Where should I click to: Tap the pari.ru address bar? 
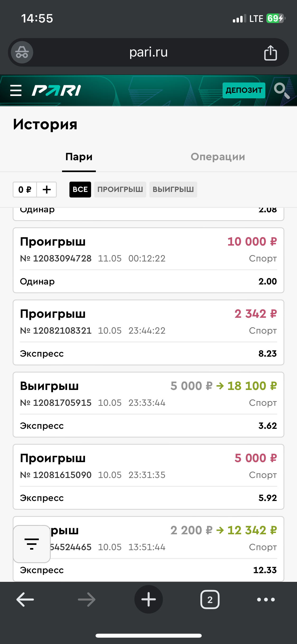point(148,52)
